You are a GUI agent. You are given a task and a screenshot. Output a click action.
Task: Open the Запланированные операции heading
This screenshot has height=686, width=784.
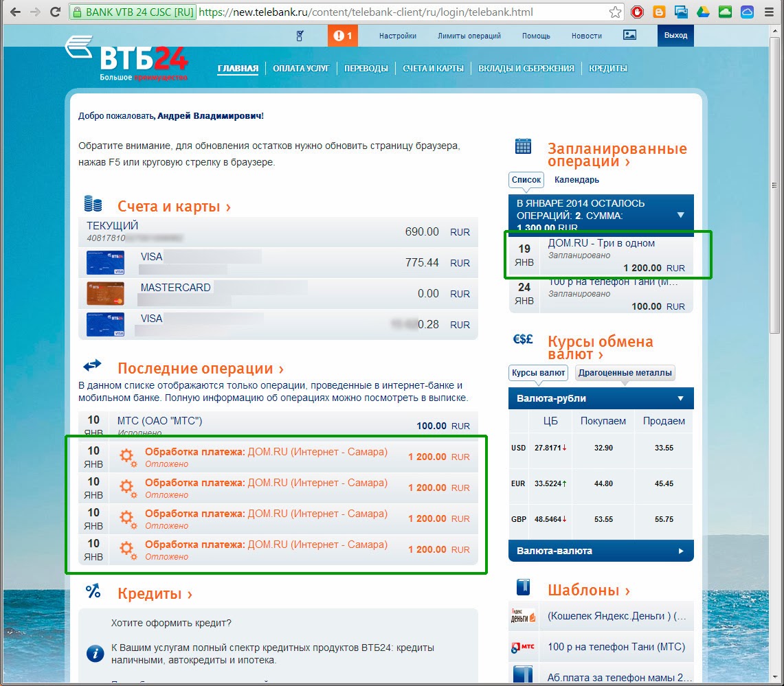[x=617, y=155]
